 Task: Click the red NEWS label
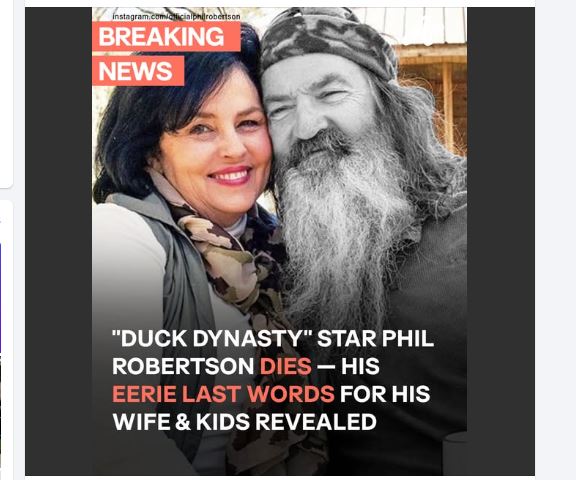(x=138, y=71)
